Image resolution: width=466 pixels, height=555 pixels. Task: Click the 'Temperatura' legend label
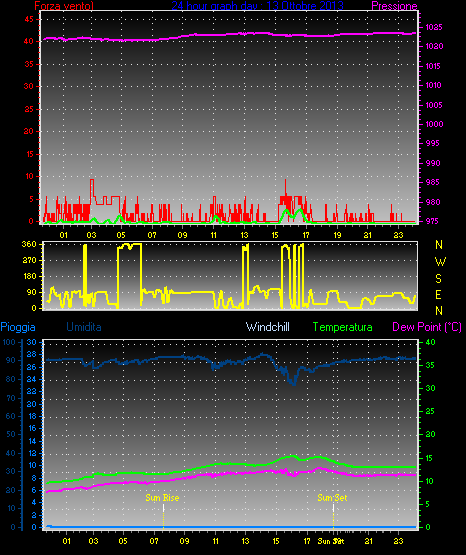(343, 327)
